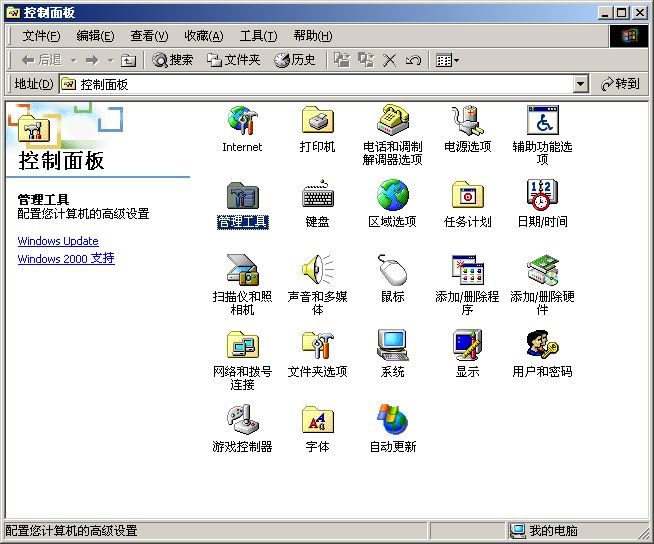The width and height of the screenshot is (654, 544).
Task: Select the 键盘 keyboard icon
Action: point(317,196)
